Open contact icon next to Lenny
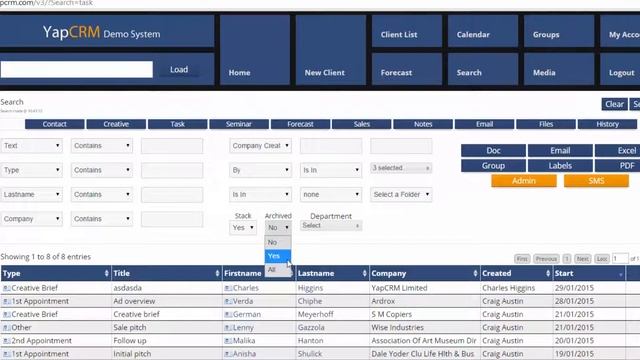The height and width of the screenshot is (360, 640). click(228, 327)
